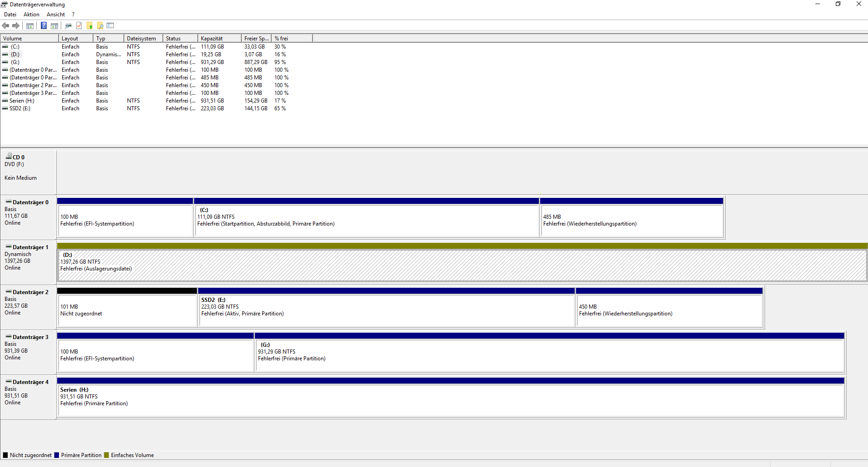This screenshot has height=467, width=868.
Task: Sort list by Typ column header
Action: [x=108, y=39]
